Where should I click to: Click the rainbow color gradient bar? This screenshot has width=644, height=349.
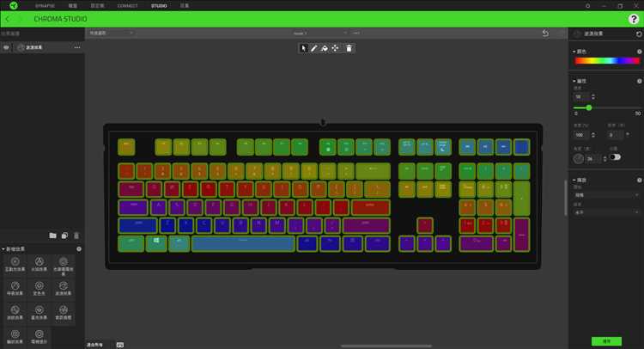tap(607, 61)
